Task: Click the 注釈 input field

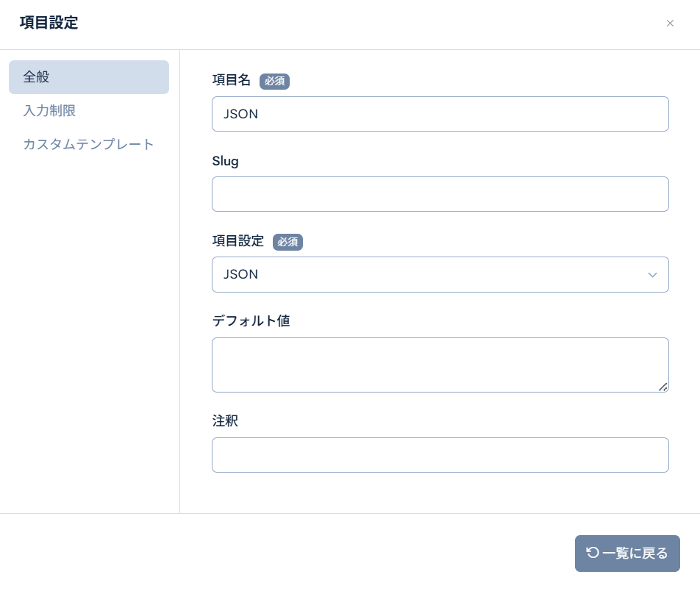Action: coord(440,455)
